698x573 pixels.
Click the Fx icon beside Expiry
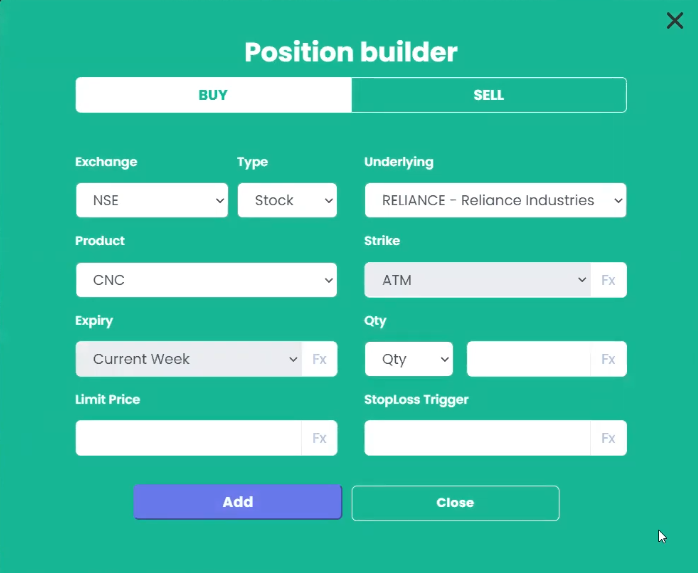[319, 359]
